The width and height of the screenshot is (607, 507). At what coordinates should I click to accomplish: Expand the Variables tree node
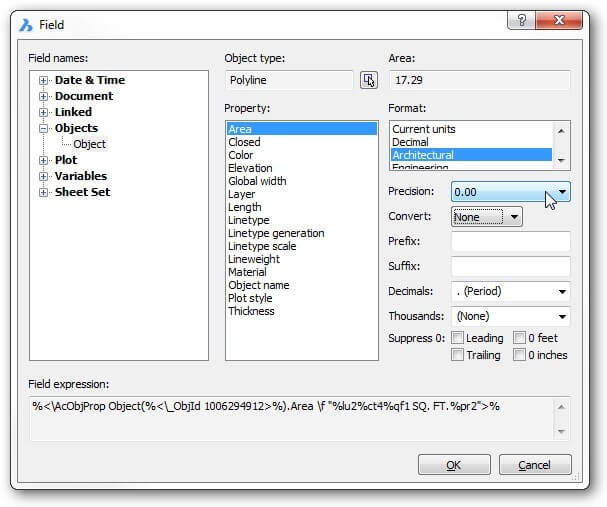point(43,176)
